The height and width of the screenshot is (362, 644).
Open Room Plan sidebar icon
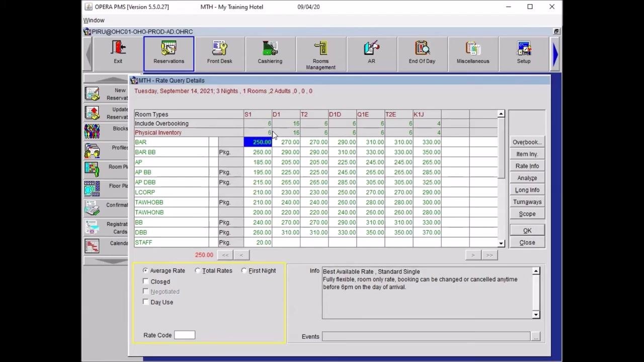click(92, 169)
